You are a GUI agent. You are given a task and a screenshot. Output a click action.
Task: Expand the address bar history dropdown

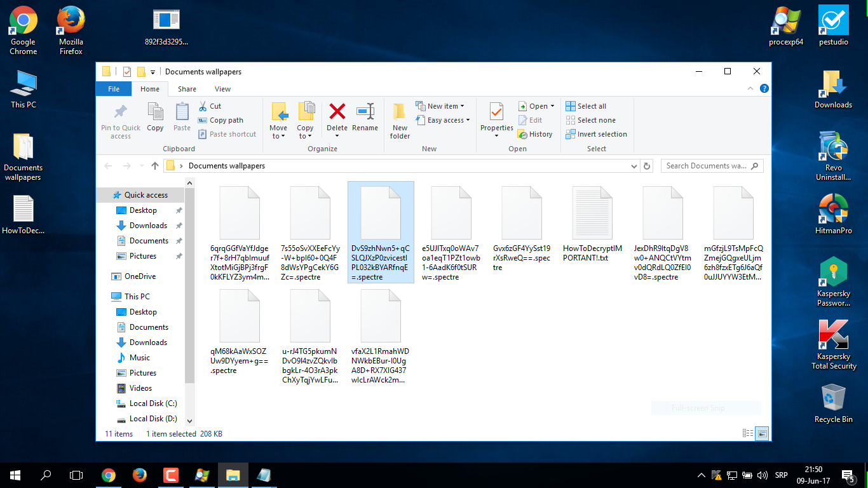[634, 166]
